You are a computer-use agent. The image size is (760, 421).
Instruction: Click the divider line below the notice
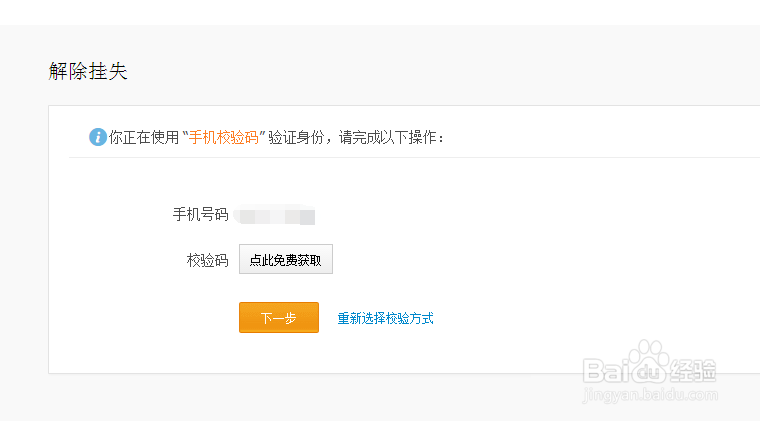tap(400, 157)
